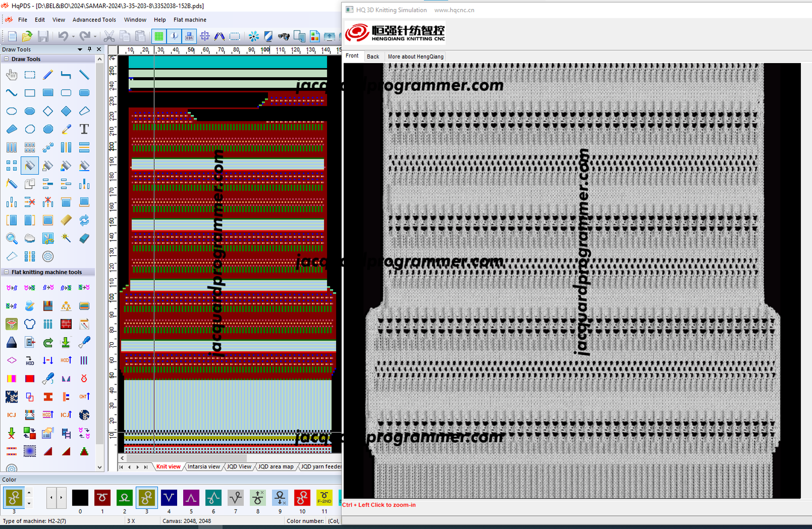Select the red color swatch number 10

[302, 498]
